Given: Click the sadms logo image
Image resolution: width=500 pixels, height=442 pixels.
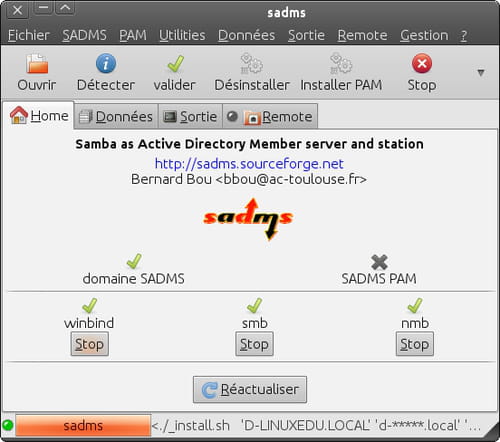Looking at the screenshot, I should 248,219.
